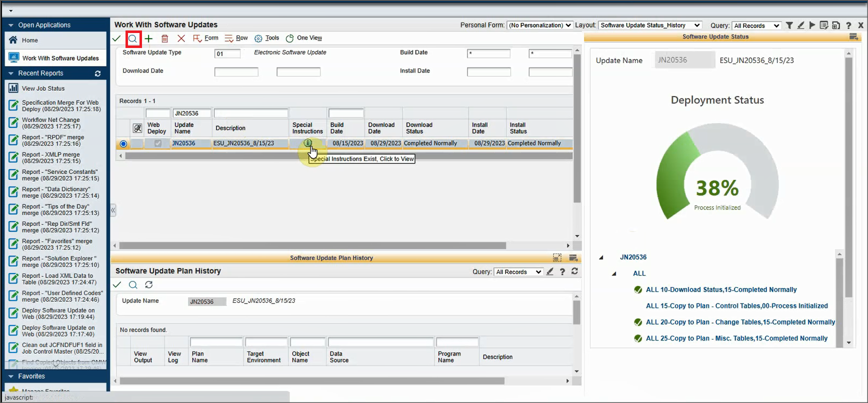
Task: Click ALL 20-Copy to Plan - Change Tables link
Action: (740, 322)
